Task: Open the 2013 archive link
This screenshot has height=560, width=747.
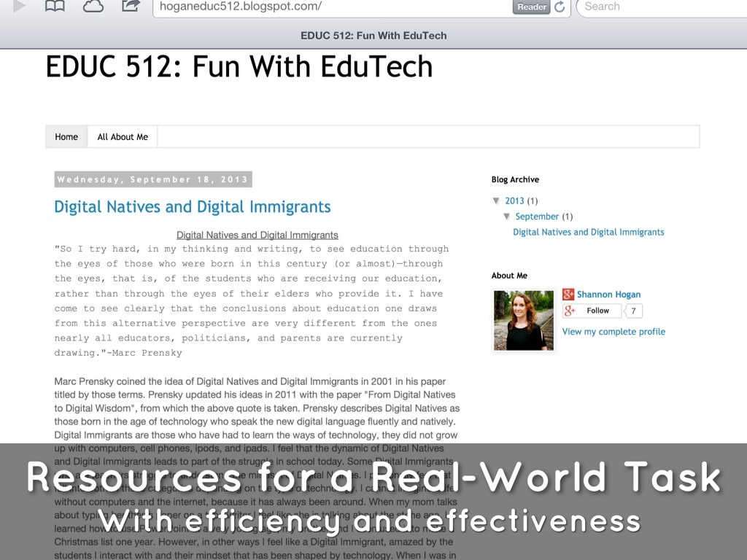Action: (514, 201)
